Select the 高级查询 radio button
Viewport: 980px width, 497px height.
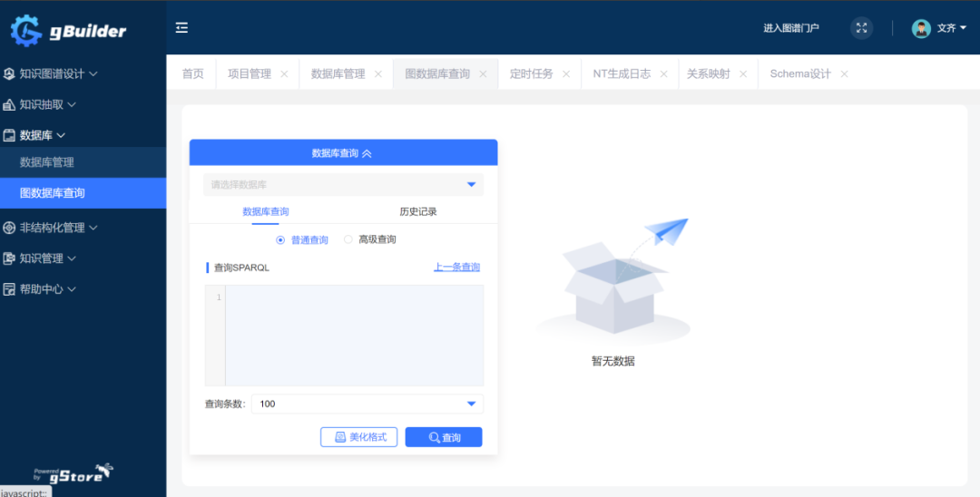348,239
